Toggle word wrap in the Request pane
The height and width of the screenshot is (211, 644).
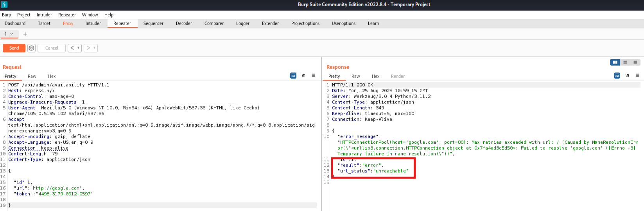point(293,75)
